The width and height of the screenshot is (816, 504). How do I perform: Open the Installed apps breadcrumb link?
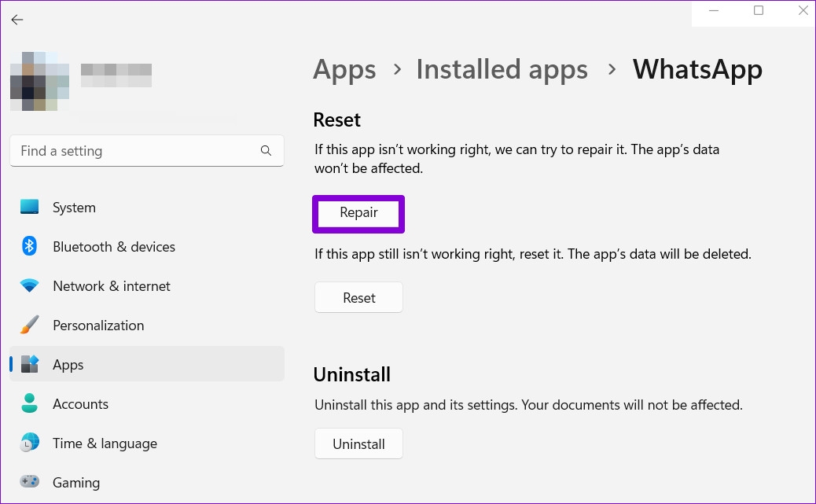[x=502, y=70]
